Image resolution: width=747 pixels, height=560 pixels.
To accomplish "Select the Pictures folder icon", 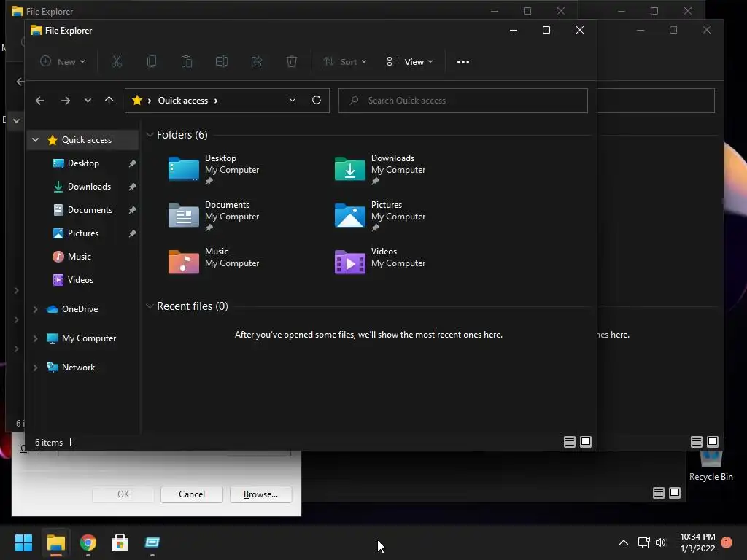I will [349, 215].
